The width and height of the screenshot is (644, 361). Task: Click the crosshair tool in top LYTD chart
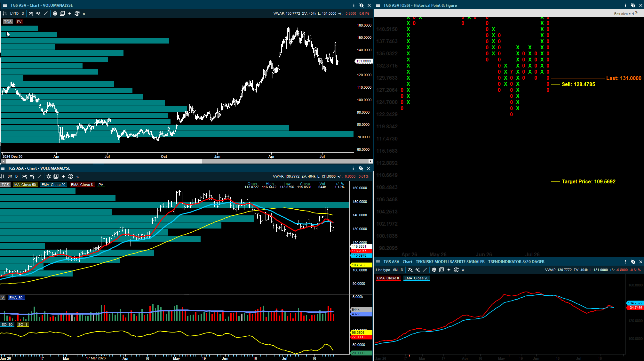coord(70,13)
